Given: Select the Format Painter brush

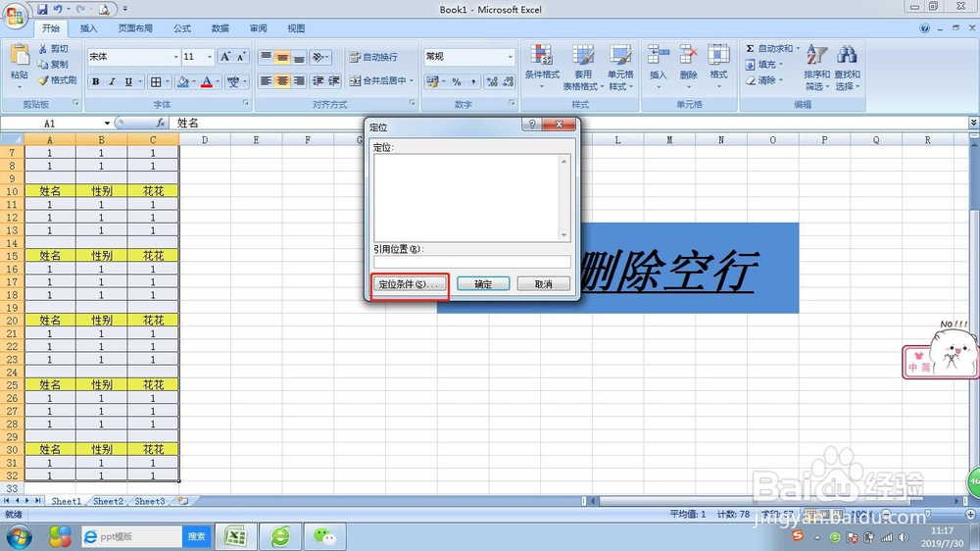Looking at the screenshot, I should pyautogui.click(x=43, y=80).
